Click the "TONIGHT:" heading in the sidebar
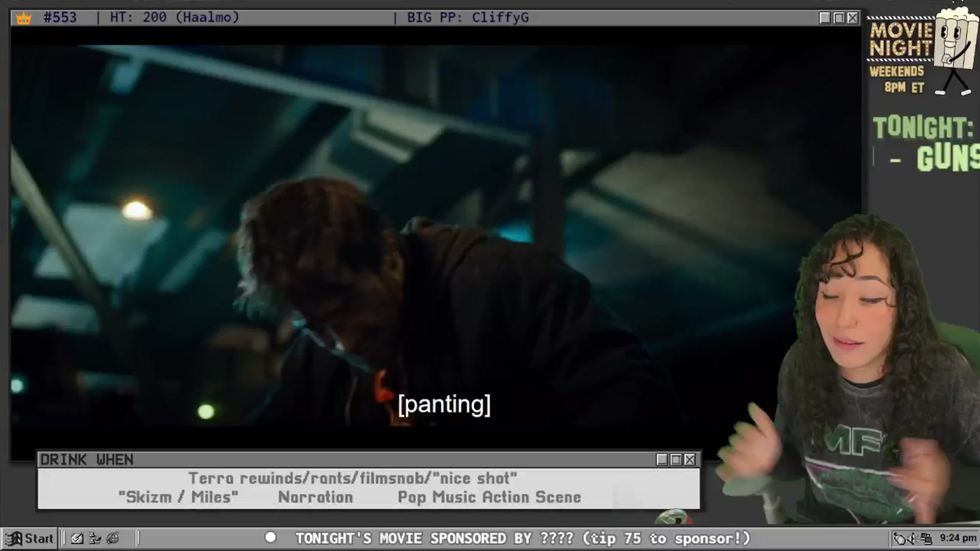 coord(923,128)
